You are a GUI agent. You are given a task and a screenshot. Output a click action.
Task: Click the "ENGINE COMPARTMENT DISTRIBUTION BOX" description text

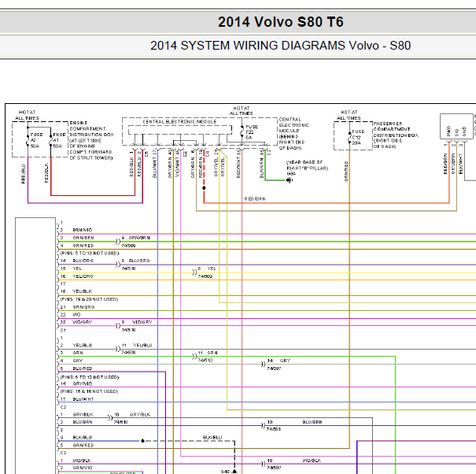tap(92, 140)
